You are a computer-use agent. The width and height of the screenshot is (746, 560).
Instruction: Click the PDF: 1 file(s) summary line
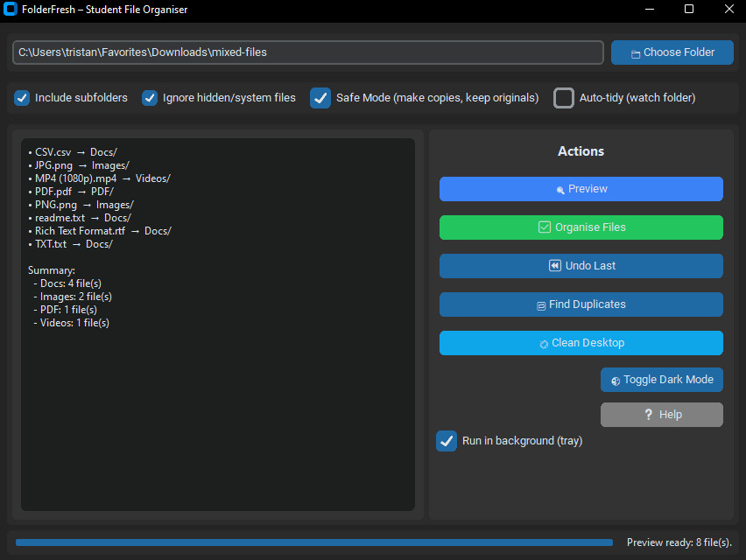(x=65, y=310)
